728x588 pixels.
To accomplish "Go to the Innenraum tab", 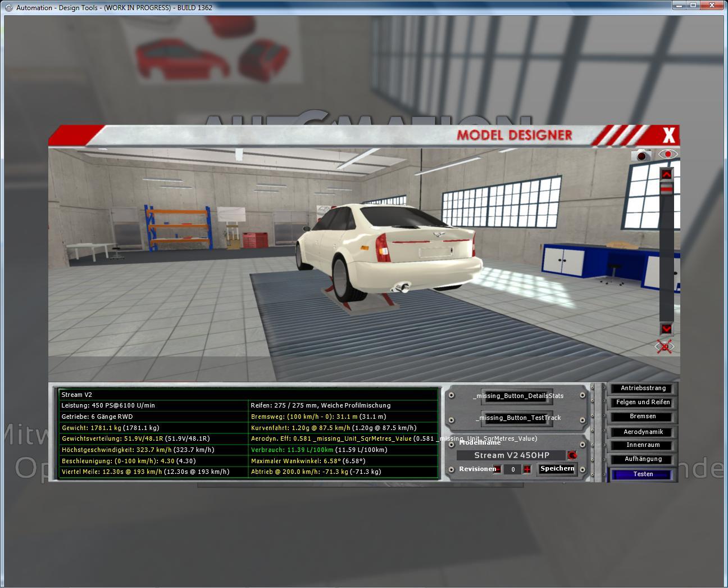I will [643, 445].
